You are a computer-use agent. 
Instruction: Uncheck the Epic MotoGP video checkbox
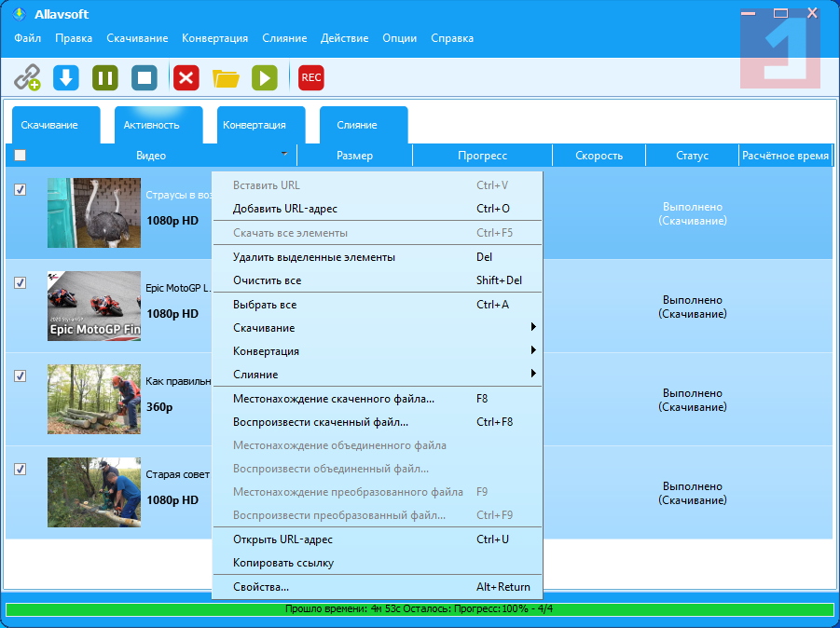click(x=20, y=282)
